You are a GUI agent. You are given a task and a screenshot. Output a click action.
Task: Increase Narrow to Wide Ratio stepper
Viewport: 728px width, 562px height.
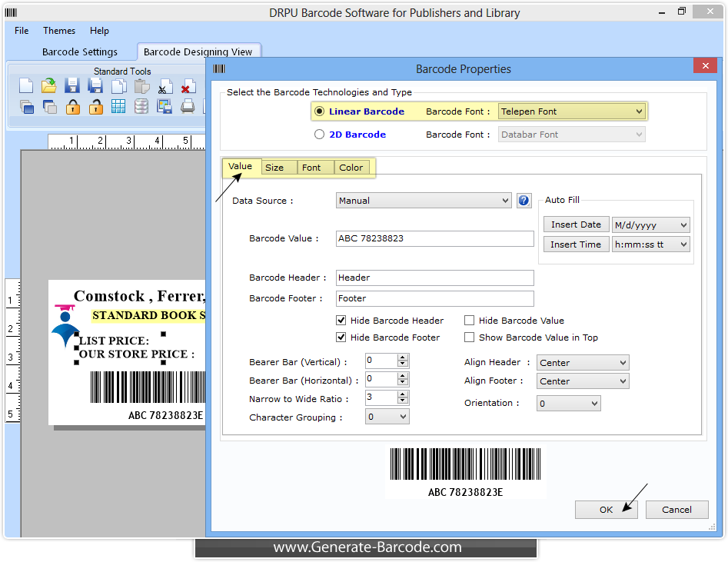point(403,394)
